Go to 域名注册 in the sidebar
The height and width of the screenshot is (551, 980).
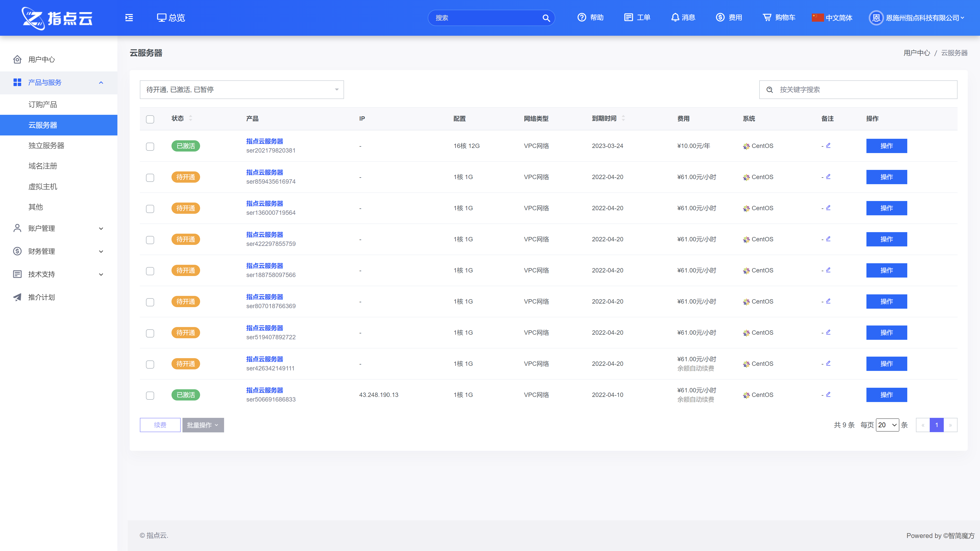[x=43, y=166]
